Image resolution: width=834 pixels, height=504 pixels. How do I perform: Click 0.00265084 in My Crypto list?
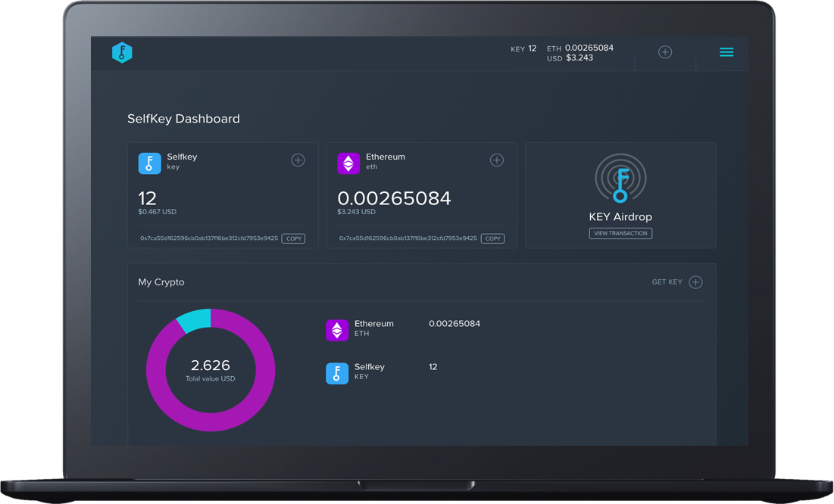pos(454,324)
